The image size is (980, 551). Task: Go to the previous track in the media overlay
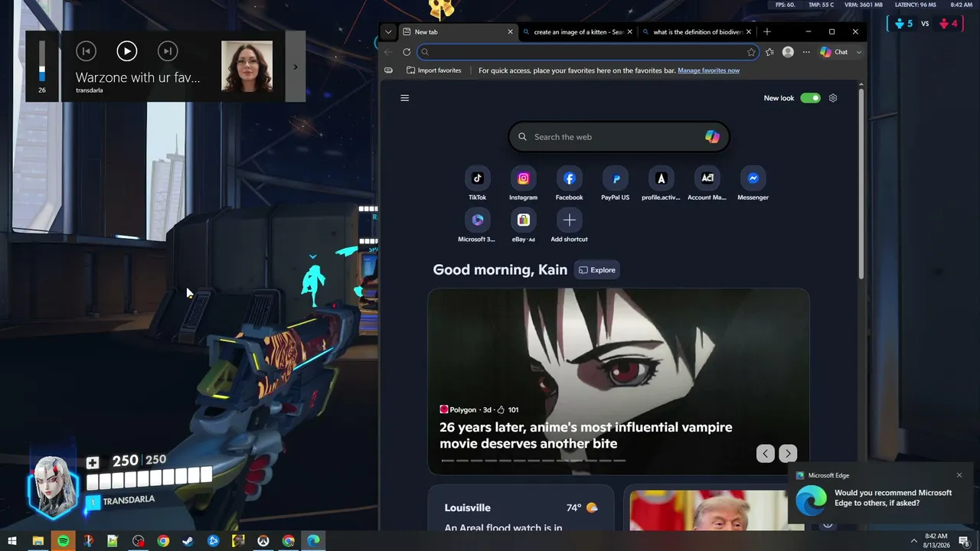click(x=86, y=51)
